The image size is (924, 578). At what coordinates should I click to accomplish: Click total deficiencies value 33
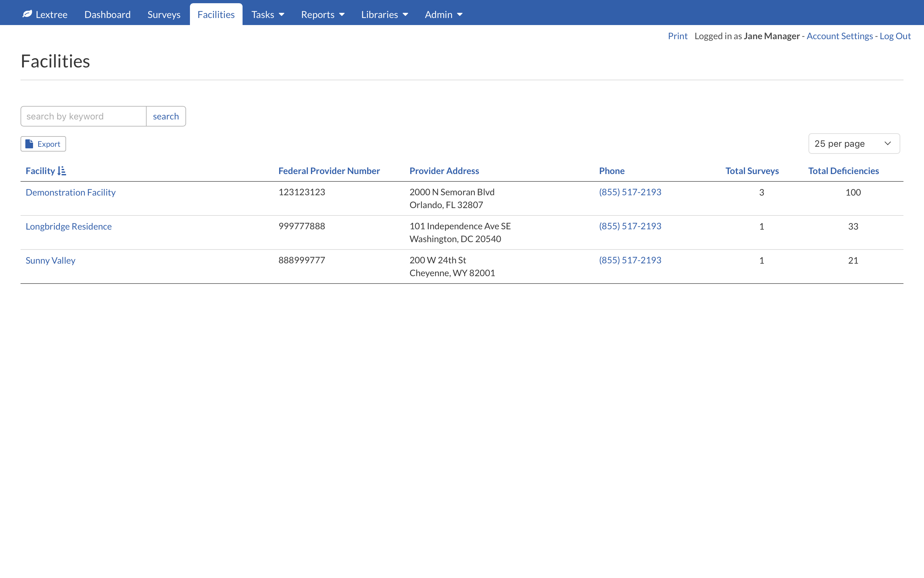pyautogui.click(x=853, y=226)
